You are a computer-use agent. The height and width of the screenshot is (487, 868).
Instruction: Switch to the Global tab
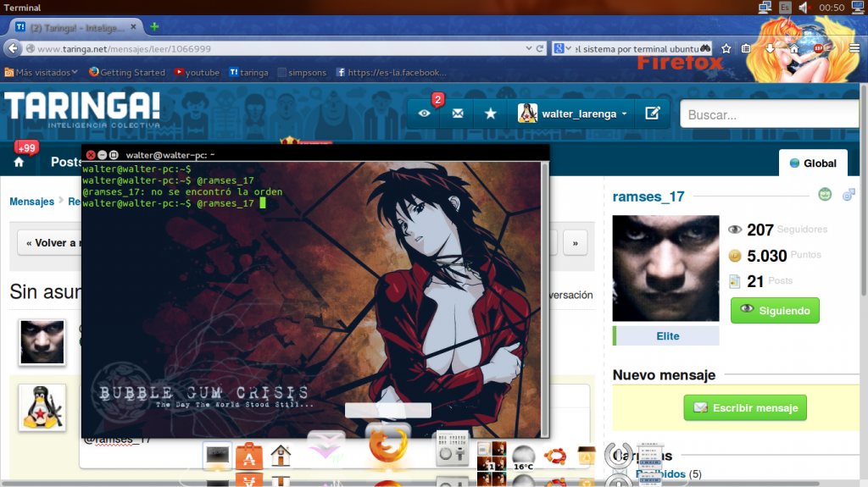pos(813,163)
